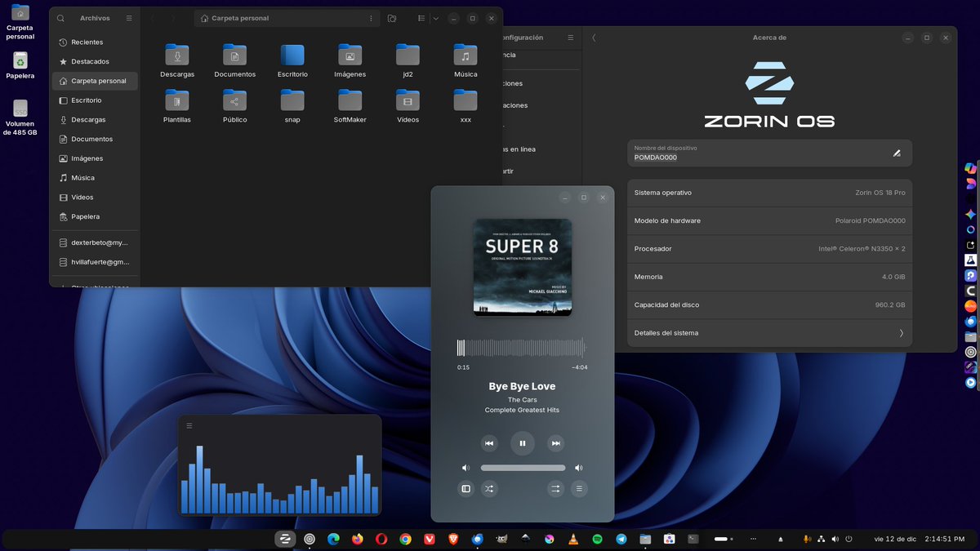Viewport: 980px width, 551px height.
Task: Open the Terminal from the taskbar
Action: (693, 539)
